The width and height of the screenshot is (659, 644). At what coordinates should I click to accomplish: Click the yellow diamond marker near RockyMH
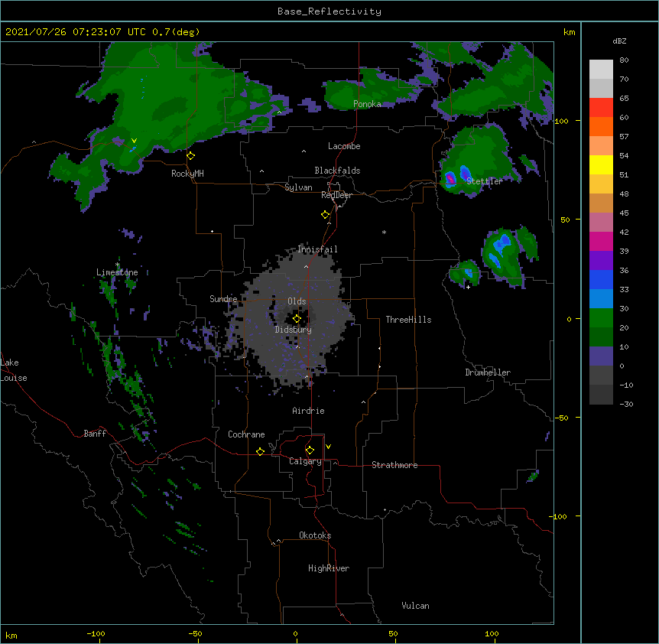click(191, 156)
